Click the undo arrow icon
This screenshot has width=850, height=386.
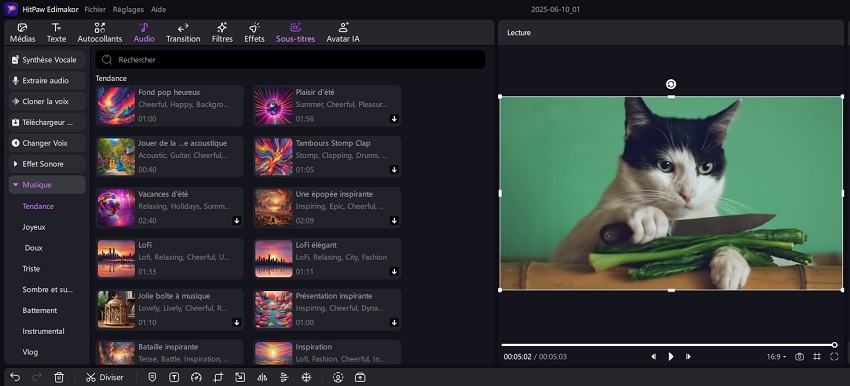15,377
